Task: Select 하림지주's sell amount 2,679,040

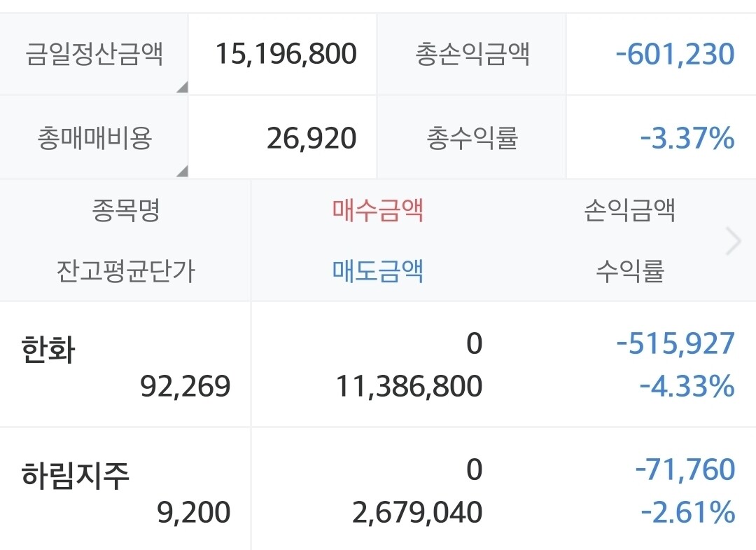Action: tap(417, 512)
